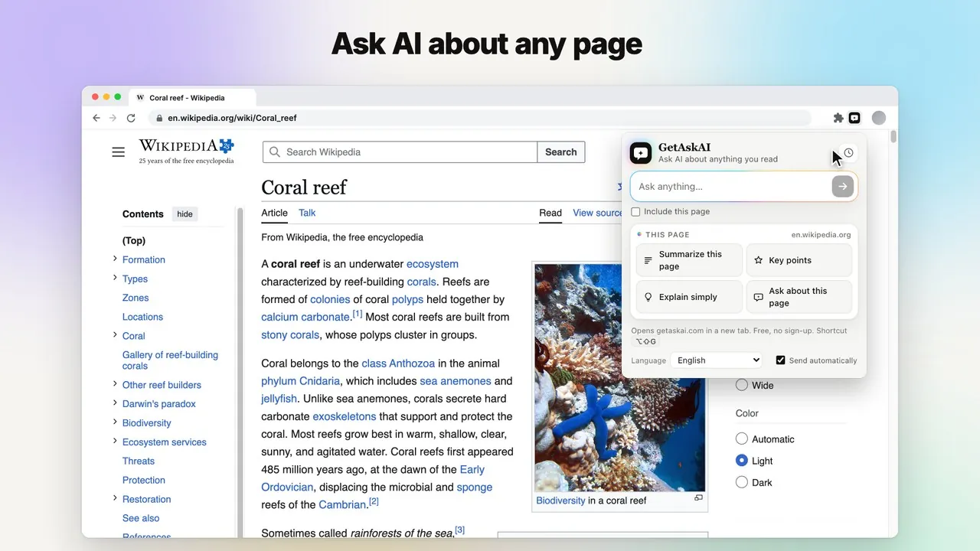
Task: Open the coral reef thumbnail image
Action: tap(619, 377)
